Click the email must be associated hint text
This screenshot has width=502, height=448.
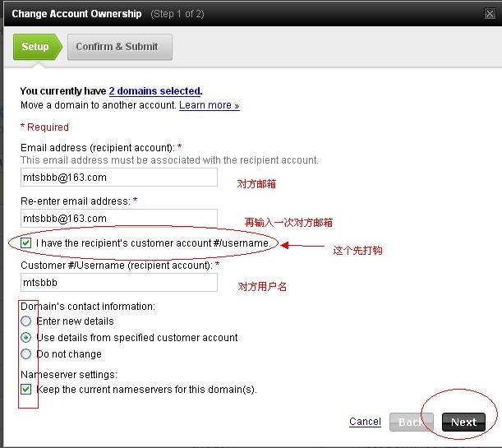(169, 159)
